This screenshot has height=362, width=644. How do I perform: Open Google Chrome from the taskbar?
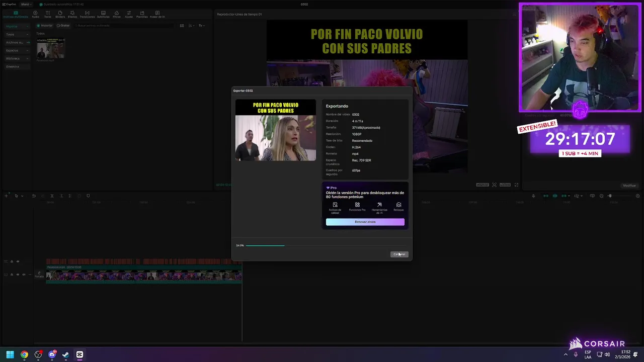24,354
